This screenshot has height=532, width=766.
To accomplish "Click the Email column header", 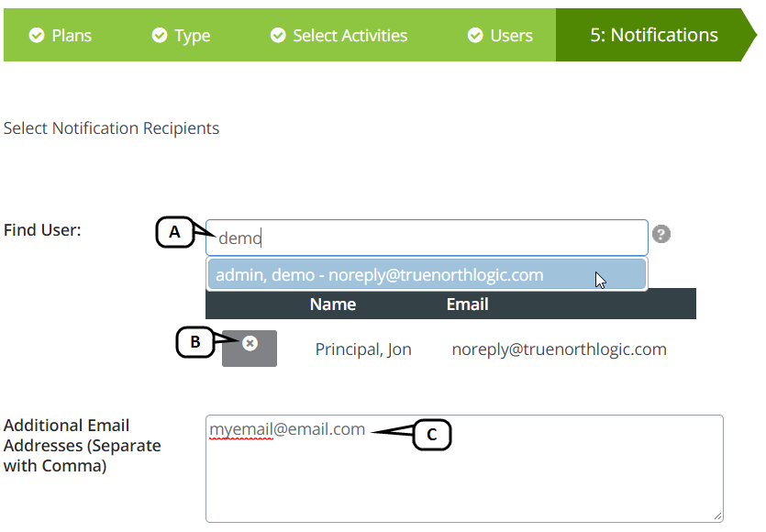I will coord(467,304).
